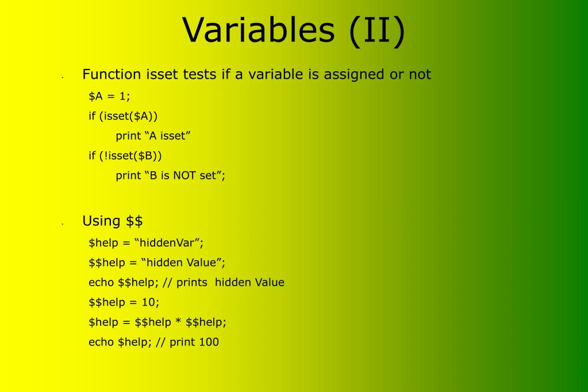588x392 pixels.
Task: Select the if (isset($A)) code line
Action: (x=123, y=116)
